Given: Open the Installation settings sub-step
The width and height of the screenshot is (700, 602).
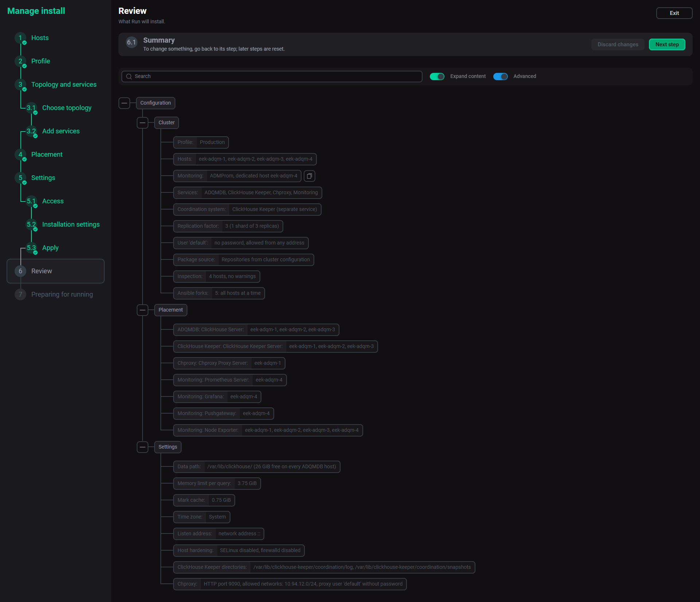Looking at the screenshot, I should pyautogui.click(x=71, y=224).
